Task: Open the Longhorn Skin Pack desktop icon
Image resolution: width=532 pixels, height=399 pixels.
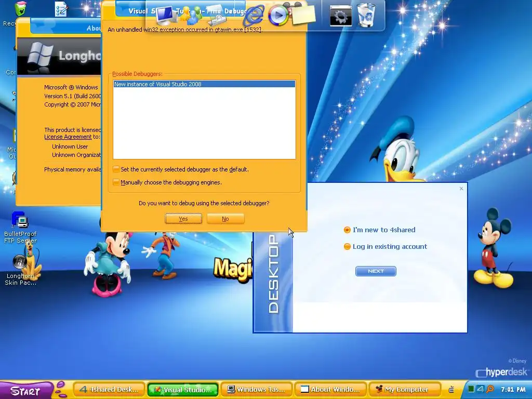Action: click(x=20, y=270)
